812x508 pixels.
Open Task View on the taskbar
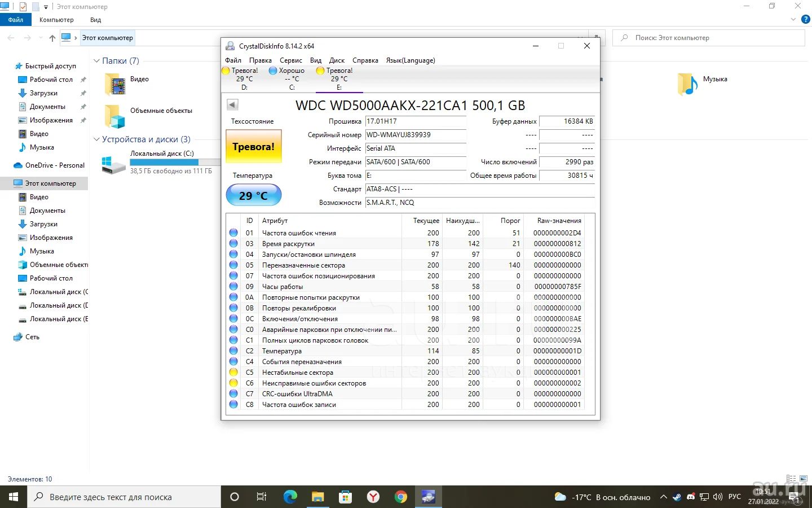[262, 497]
